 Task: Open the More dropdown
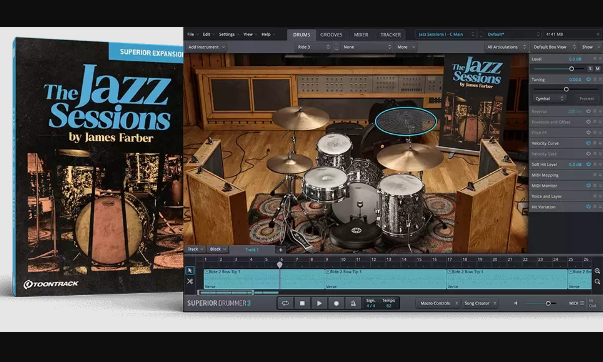click(406, 47)
